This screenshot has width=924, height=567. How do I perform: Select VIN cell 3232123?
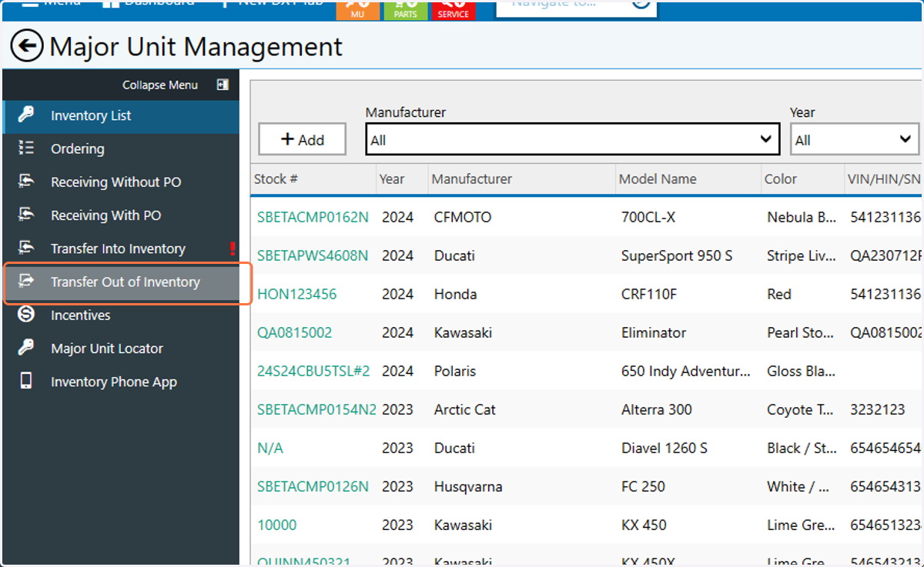(x=876, y=409)
